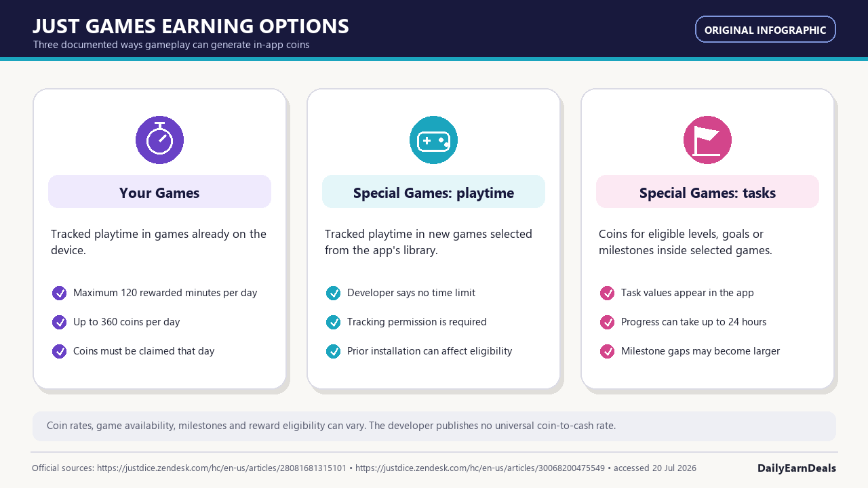Click the DailyEarnDeals brand name

point(797,468)
